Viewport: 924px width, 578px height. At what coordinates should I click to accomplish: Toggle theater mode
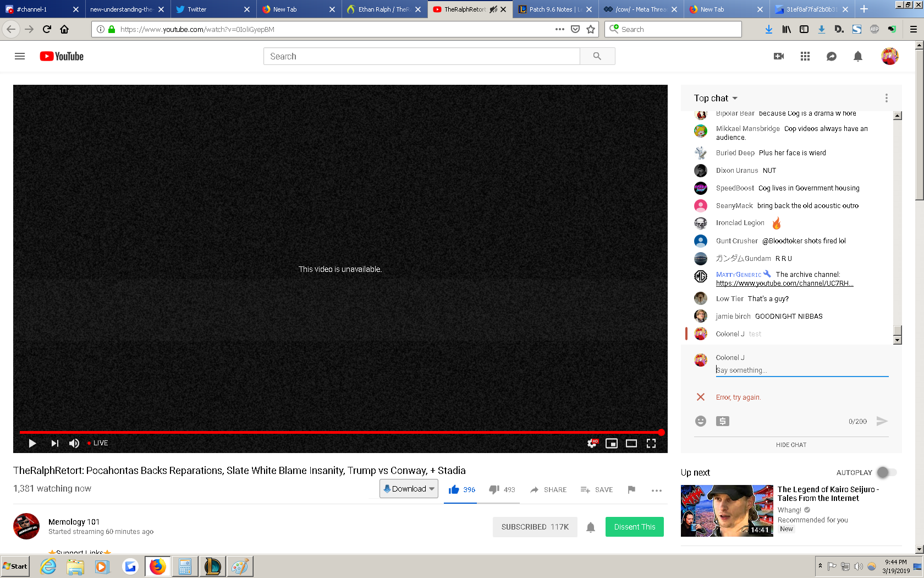pos(631,443)
